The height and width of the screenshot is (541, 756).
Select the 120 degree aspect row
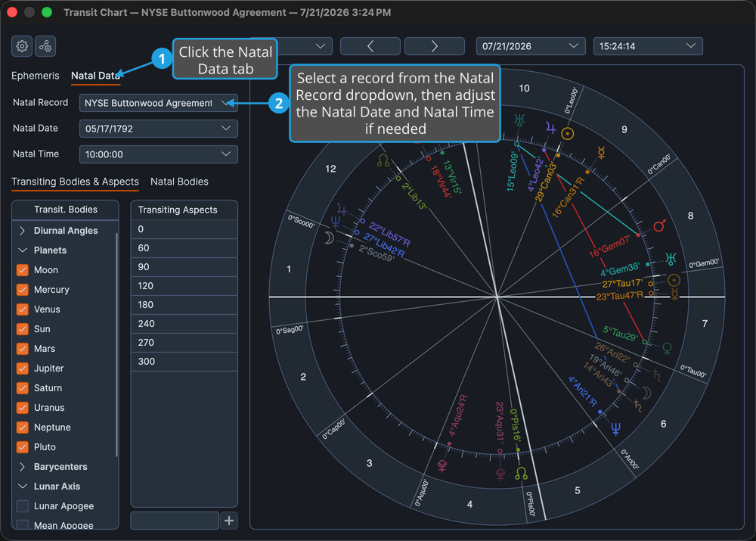[x=184, y=286]
